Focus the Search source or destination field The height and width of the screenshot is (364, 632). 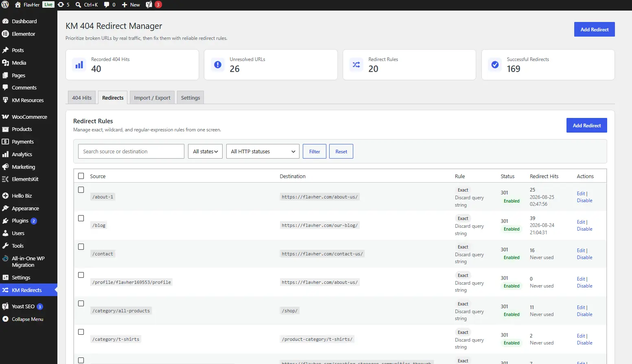pyautogui.click(x=131, y=151)
